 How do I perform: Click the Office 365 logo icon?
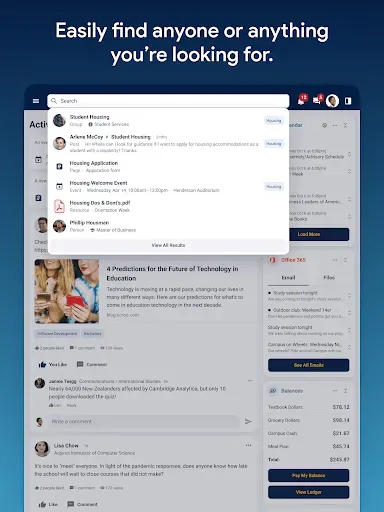[273, 260]
